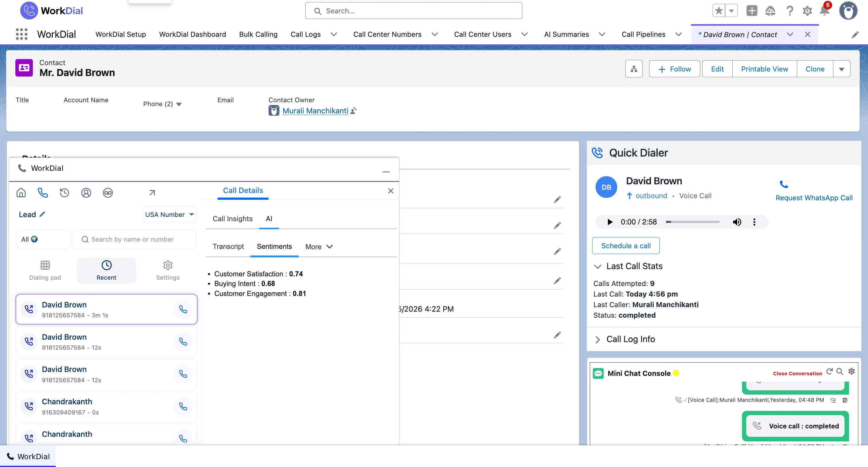Select the AI tab
Viewport: 868px width, 467px height.
(269, 219)
